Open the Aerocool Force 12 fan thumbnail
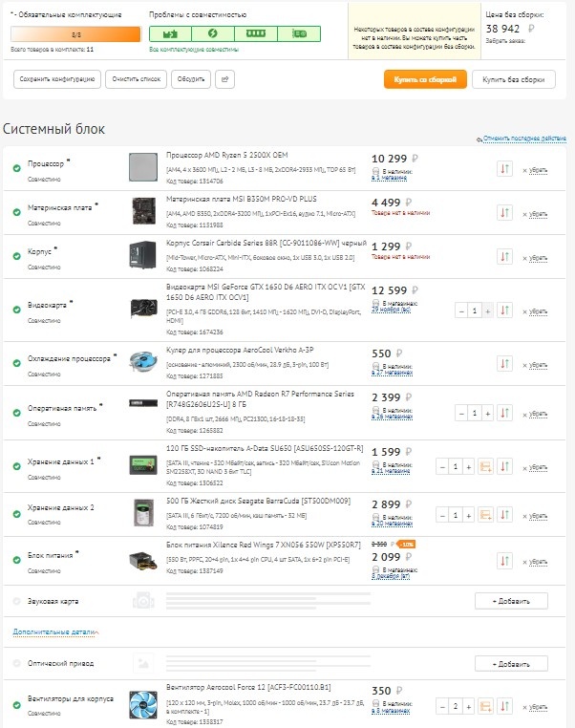Image resolution: width=575 pixels, height=728 pixels. tap(143, 705)
